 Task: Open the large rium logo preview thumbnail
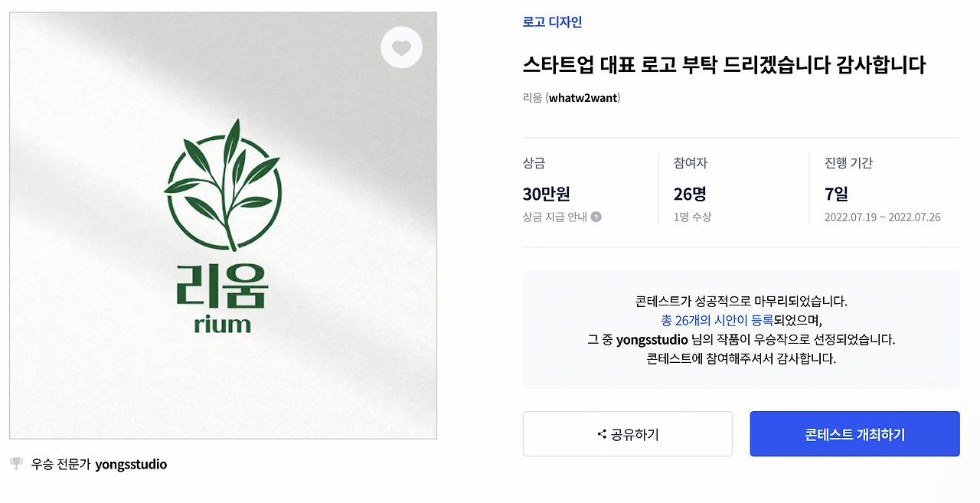[222, 224]
